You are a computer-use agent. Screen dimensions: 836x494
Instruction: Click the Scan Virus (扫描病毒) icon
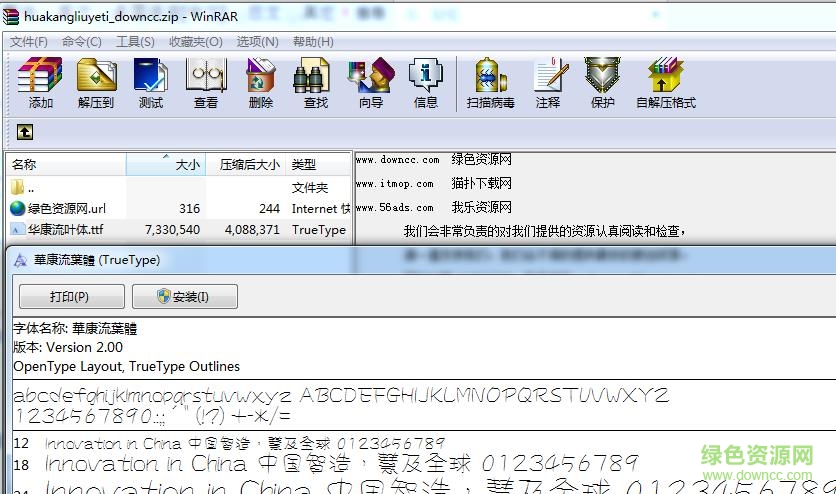click(491, 83)
